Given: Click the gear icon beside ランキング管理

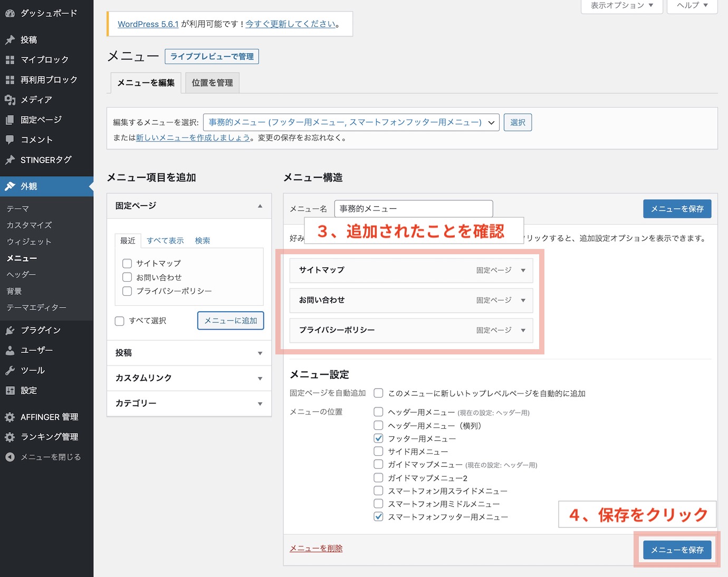Looking at the screenshot, I should (10, 437).
